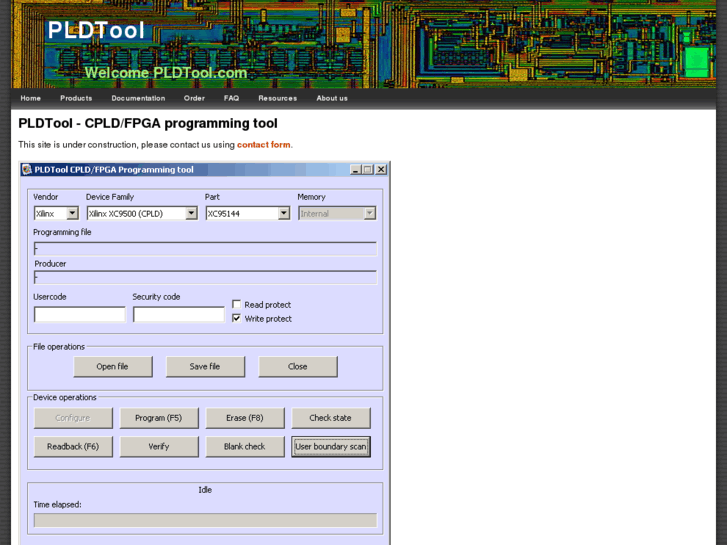Screen dimensions: 727x545
Task: Minimize the PLDTool programming tool window
Action: tap(356, 170)
